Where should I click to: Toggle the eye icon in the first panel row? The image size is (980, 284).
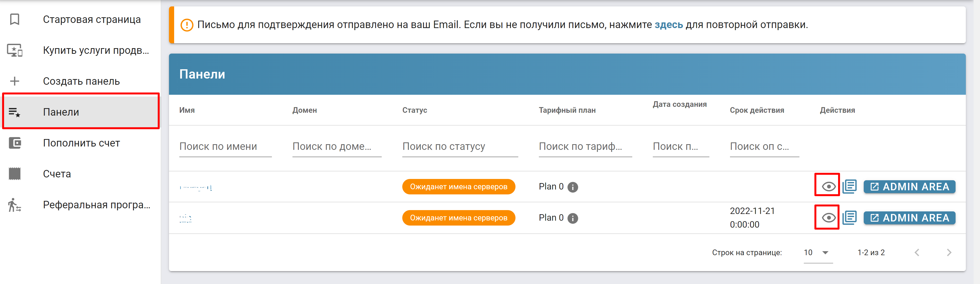tap(828, 186)
